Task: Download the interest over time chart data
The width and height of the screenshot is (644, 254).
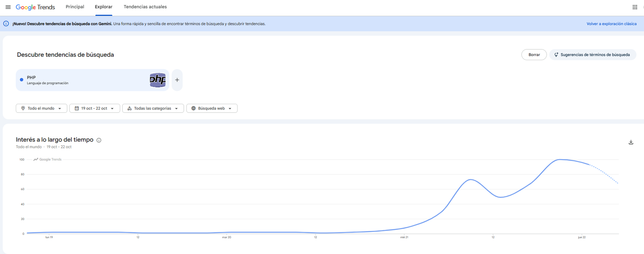Action: pos(631,142)
